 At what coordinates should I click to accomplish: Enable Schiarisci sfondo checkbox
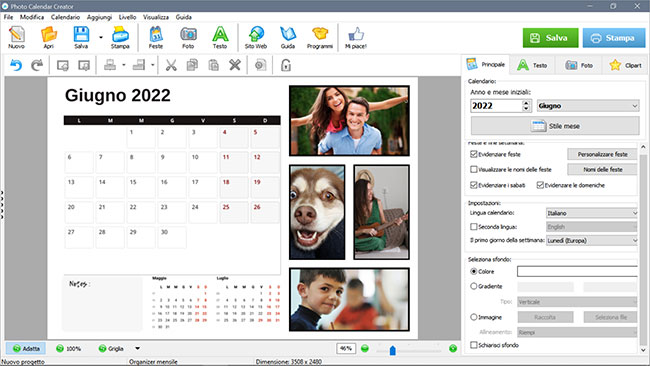[474, 345]
